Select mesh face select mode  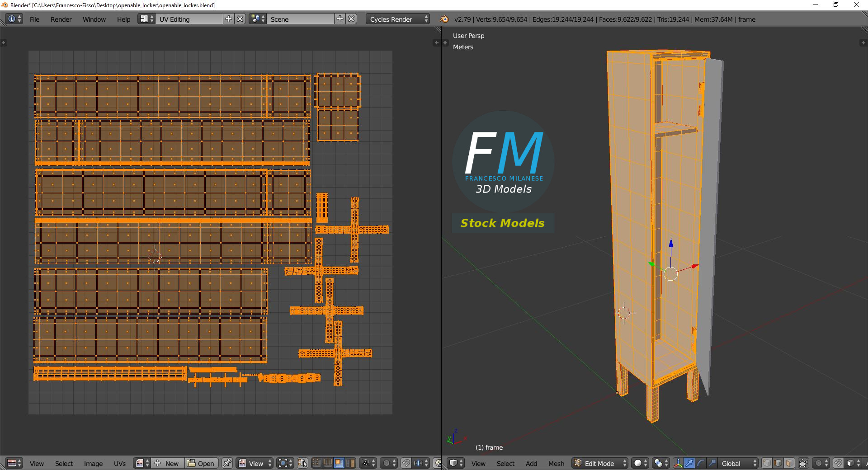(x=789, y=463)
